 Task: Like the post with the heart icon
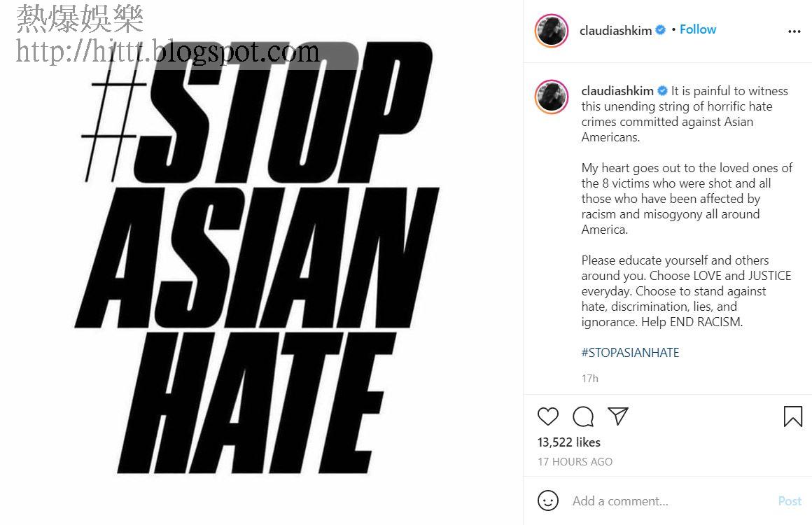pyautogui.click(x=548, y=416)
